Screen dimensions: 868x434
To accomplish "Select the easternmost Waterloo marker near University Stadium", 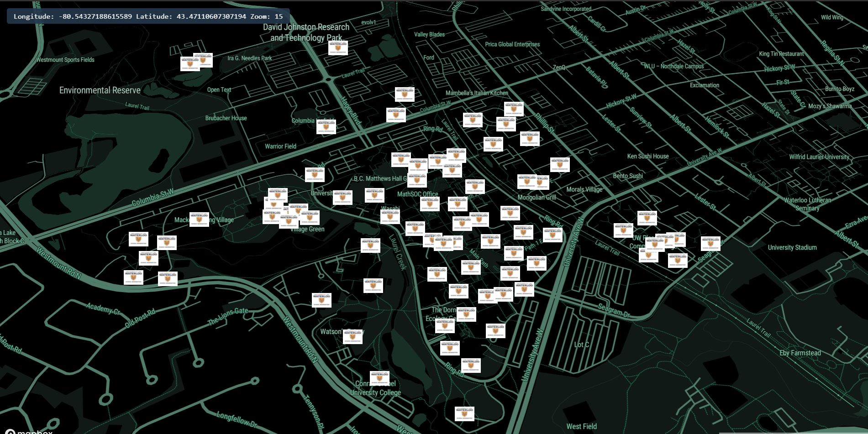I will tap(710, 243).
